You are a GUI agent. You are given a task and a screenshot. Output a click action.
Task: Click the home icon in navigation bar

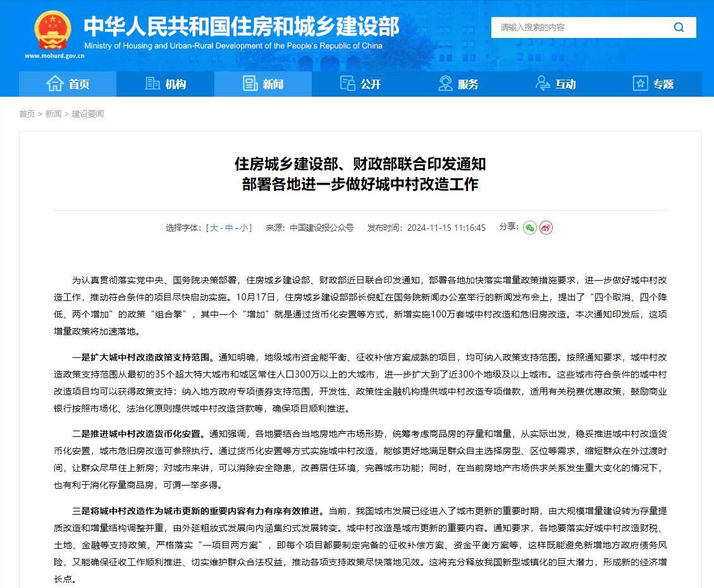coord(54,83)
